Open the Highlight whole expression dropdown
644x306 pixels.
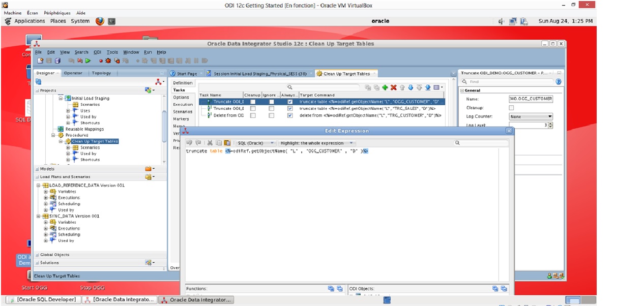pyautogui.click(x=317, y=143)
